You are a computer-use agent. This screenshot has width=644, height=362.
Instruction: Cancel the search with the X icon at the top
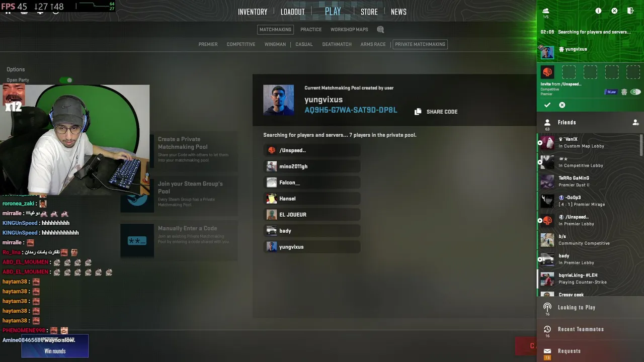click(614, 11)
